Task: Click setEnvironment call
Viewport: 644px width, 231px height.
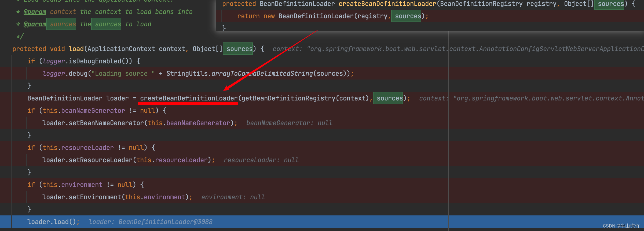Action: [95, 197]
